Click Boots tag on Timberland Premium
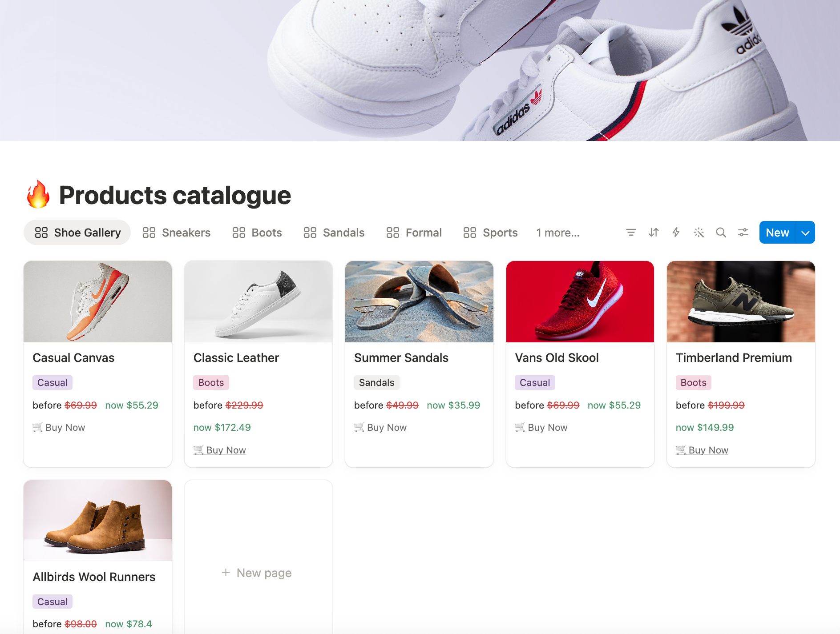Screen dimensions: 840x634 tap(693, 382)
